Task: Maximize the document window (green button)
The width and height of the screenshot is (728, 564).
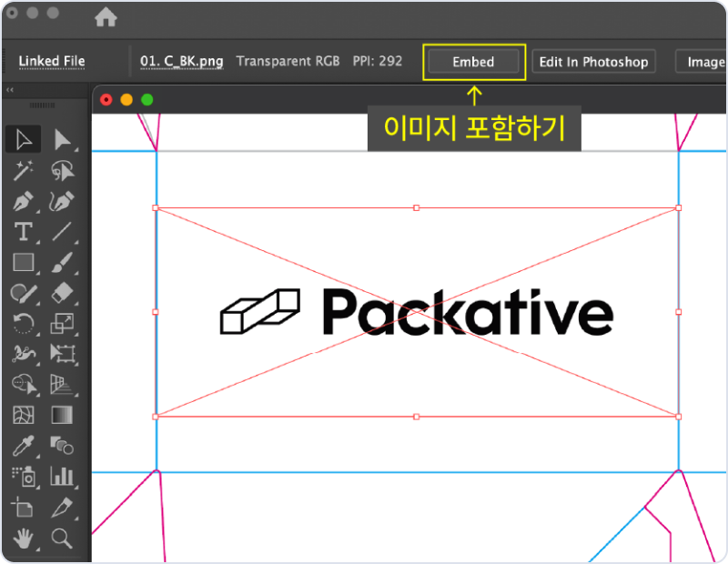Action: tap(147, 100)
